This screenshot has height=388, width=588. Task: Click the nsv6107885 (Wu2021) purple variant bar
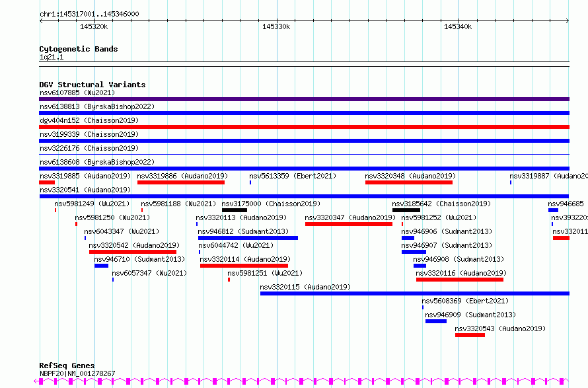(x=304, y=99)
